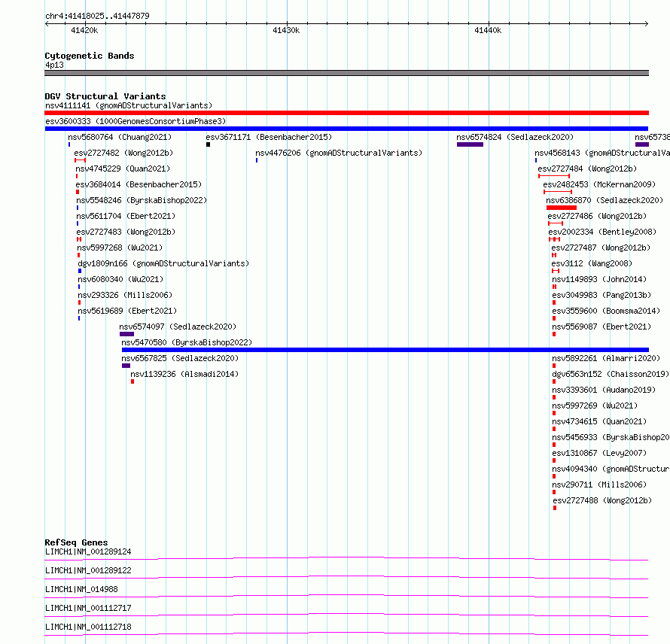Click esv2727488 (Wong2012b) label
The image size is (670, 644).
coord(602,500)
